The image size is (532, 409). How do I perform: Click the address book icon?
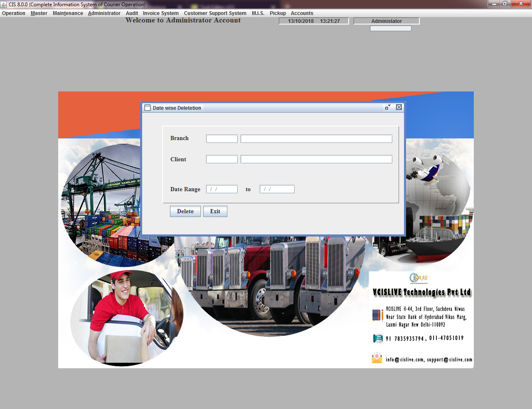point(377,315)
